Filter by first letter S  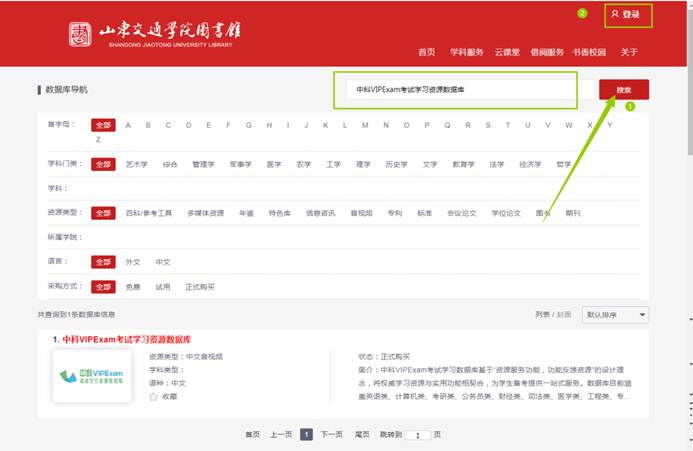click(x=488, y=125)
